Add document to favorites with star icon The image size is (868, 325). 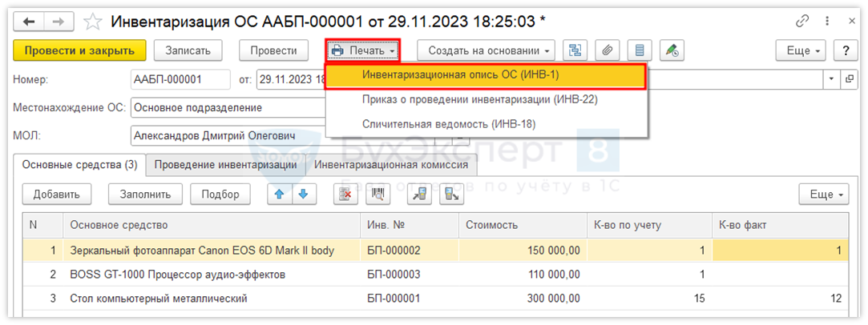click(x=92, y=22)
